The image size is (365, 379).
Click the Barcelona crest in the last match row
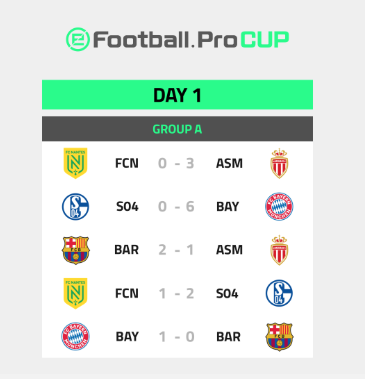tap(279, 337)
